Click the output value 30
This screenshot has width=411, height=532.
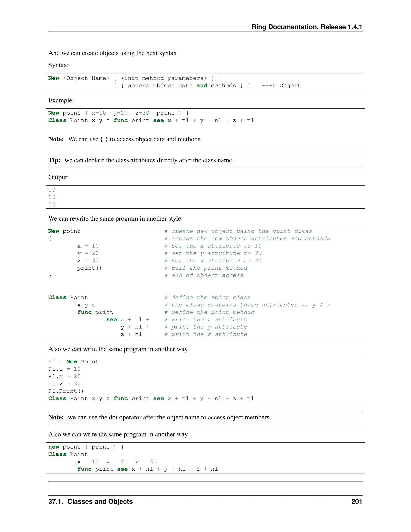(x=52, y=205)
